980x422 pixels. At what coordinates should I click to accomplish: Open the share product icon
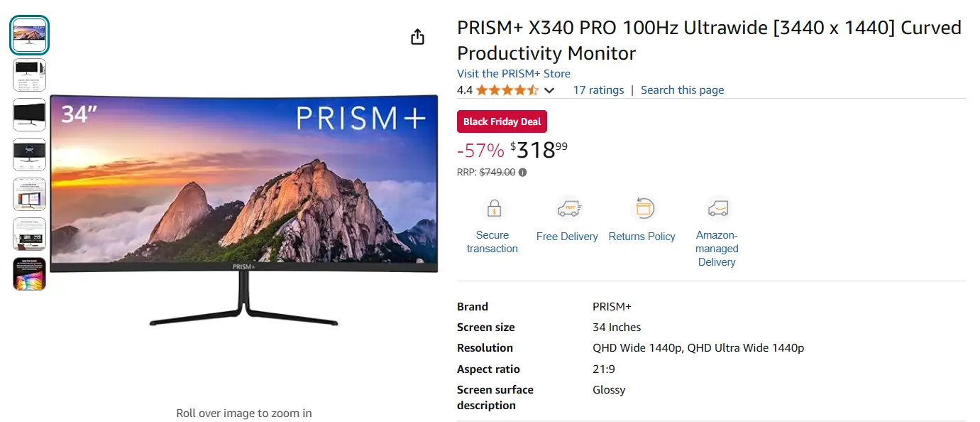[x=417, y=36]
